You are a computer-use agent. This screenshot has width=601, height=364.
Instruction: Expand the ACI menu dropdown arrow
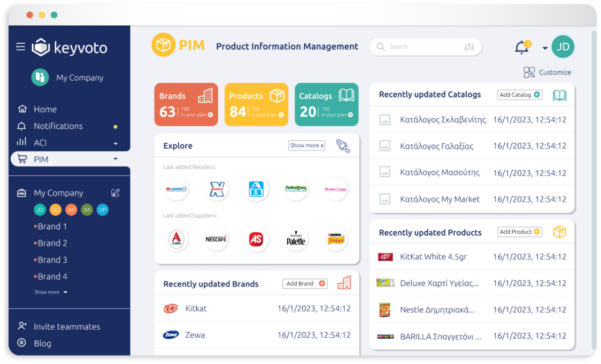pos(116,143)
